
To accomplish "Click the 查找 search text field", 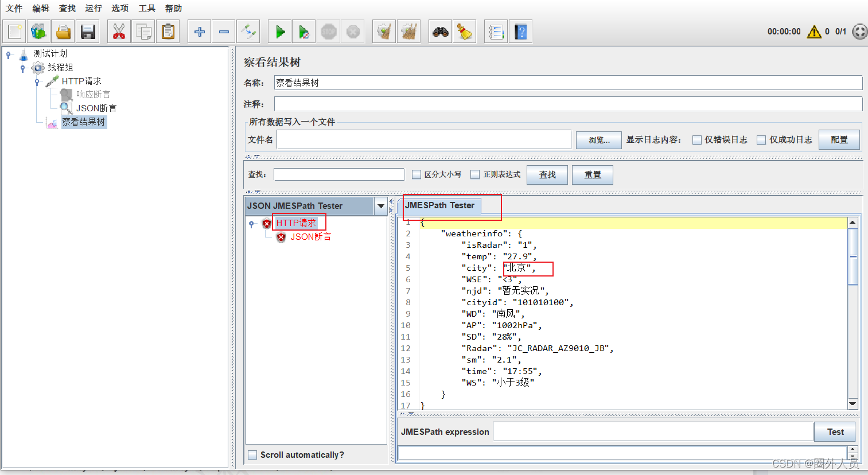I will pos(339,174).
